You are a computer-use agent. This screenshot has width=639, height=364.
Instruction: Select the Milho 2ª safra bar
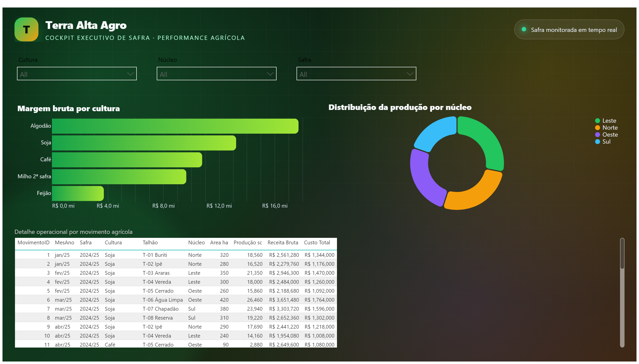(119, 177)
